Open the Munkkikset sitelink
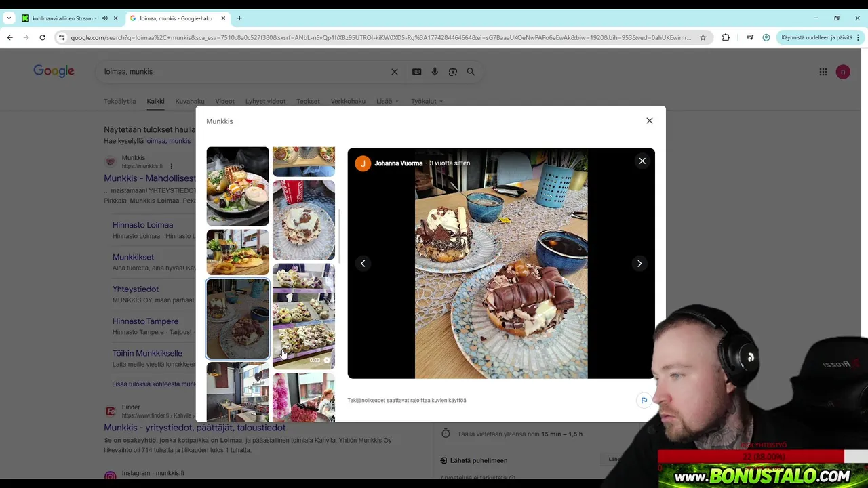The image size is (868, 488). 133,257
